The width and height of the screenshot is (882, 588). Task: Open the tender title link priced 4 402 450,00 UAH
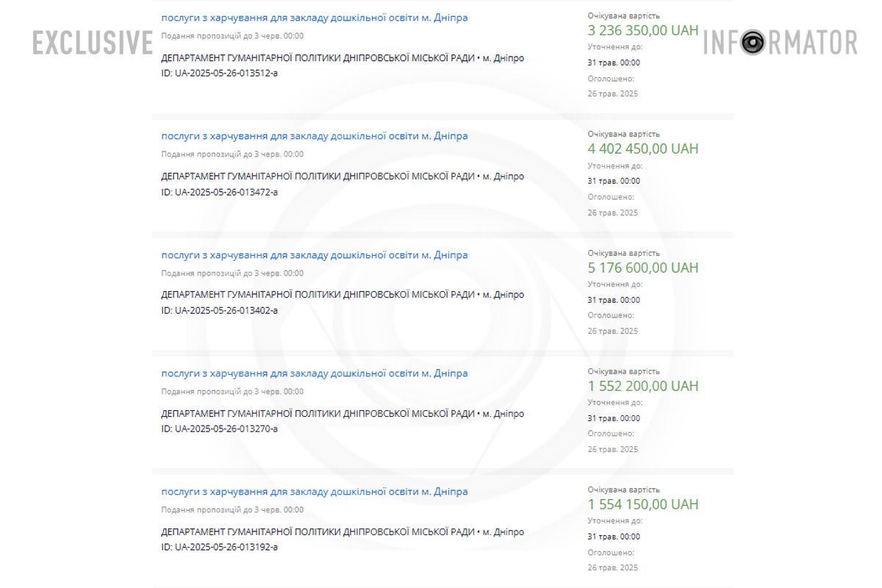[x=314, y=136]
